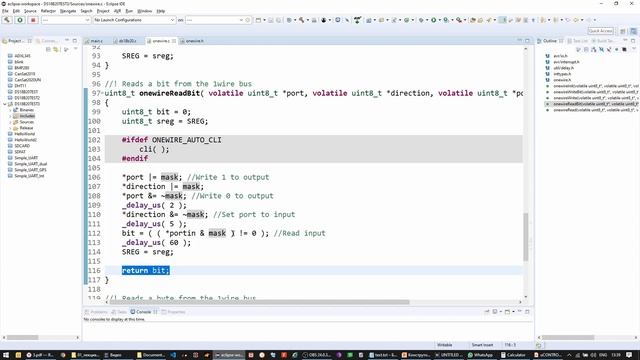Open the Outline view menu arrow

634,49
